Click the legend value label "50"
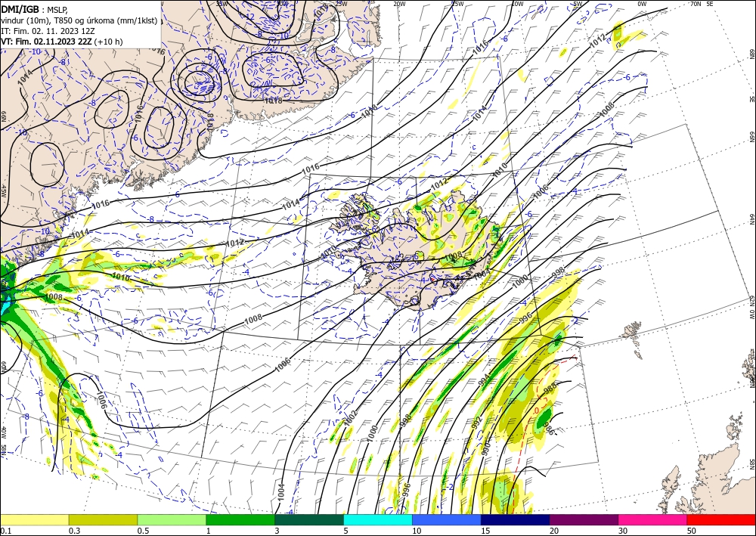Screen dimensions: 756x536 [692, 531]
